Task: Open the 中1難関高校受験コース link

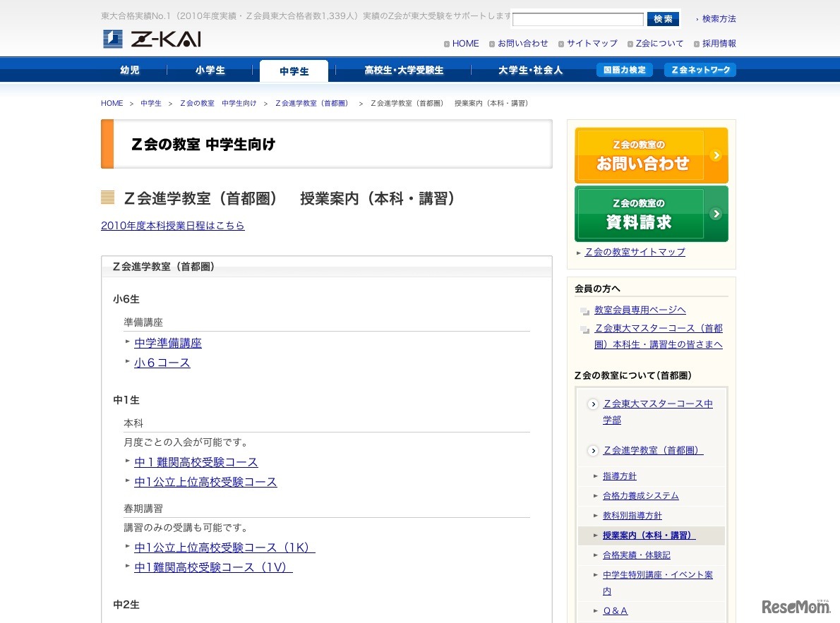Action: (x=196, y=462)
